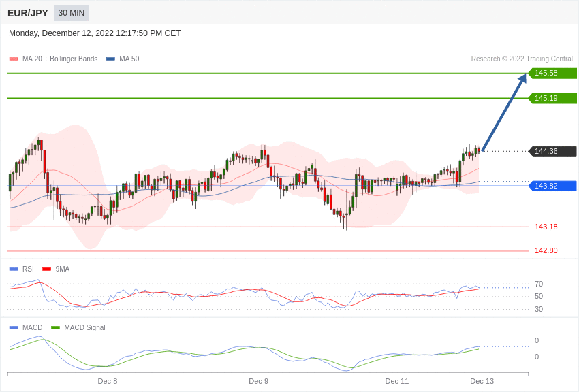This screenshot has height=392, width=579.
Task: Click the blue 143.82 pivot price tag
Action: tap(552, 186)
